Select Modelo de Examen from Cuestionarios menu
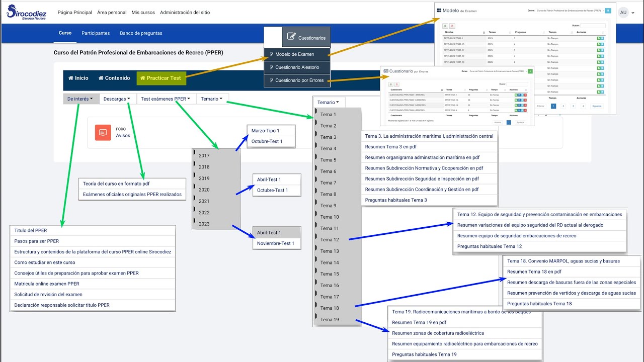Viewport: 644px width, 362px height. point(297,54)
